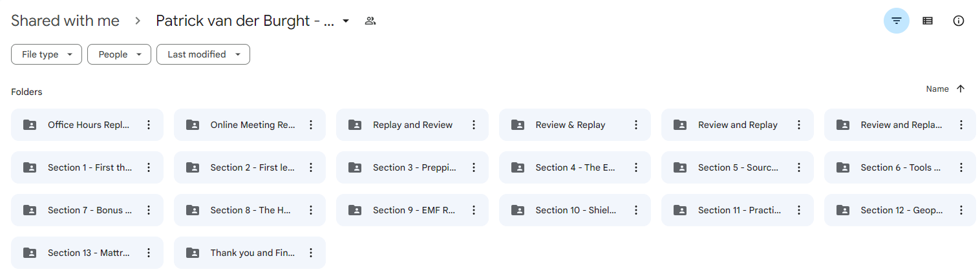Expand the Patrick van der Burght folder dropdown
The height and width of the screenshot is (276, 980).
point(346,21)
